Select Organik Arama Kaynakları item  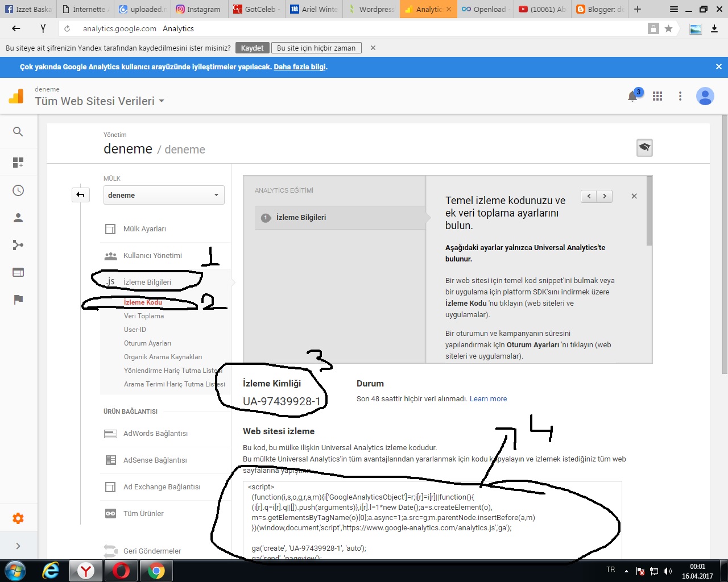coord(163,357)
